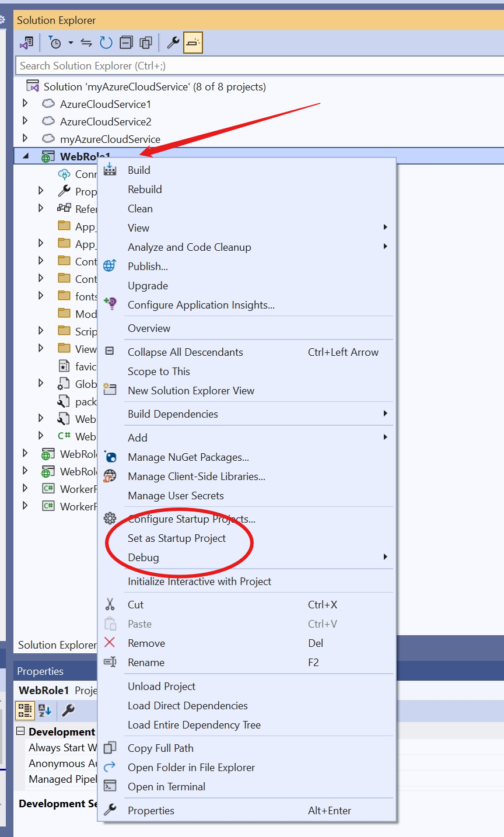Open Properties wrench icon in Solution Explorer toolbar
This screenshot has width=504, height=837.
[x=173, y=43]
